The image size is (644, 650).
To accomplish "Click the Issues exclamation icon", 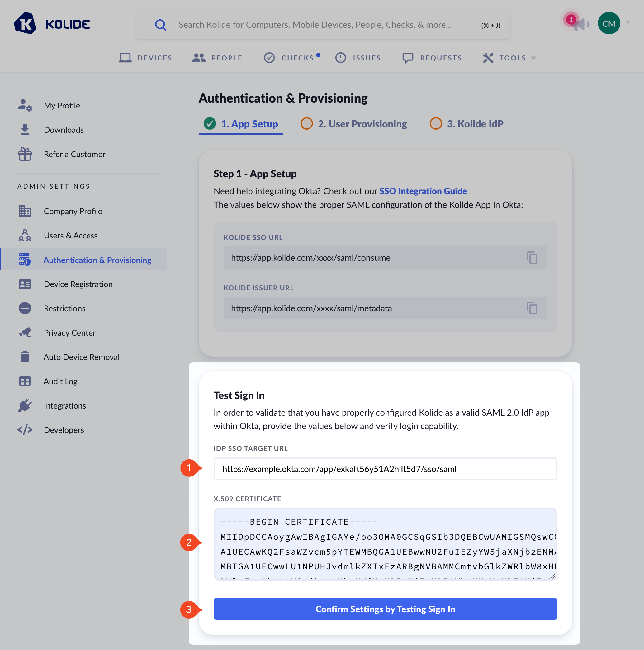I will pos(340,58).
